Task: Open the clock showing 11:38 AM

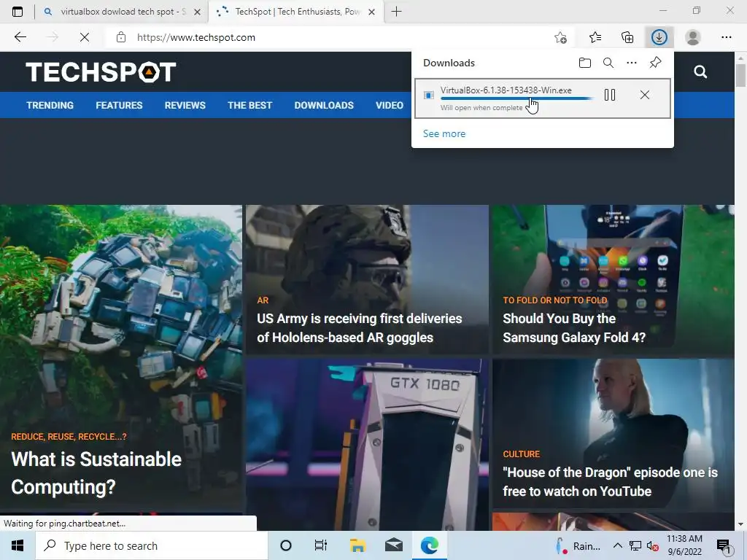Action: [x=684, y=545]
